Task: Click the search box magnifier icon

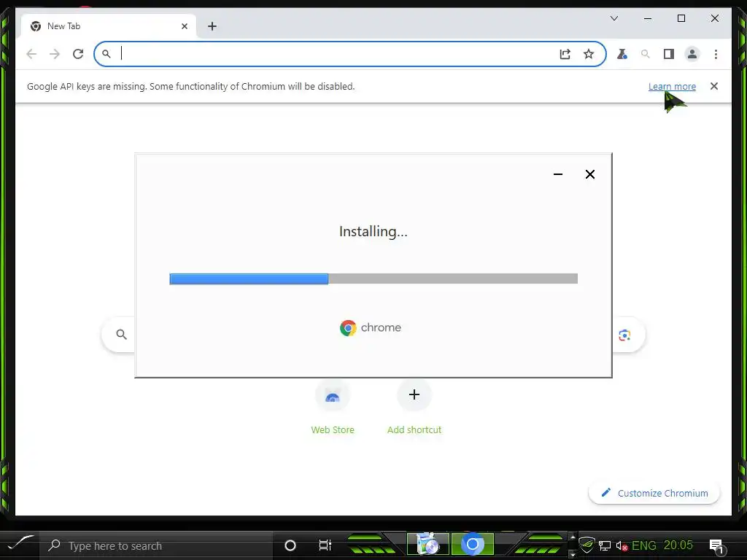Action: (122, 334)
